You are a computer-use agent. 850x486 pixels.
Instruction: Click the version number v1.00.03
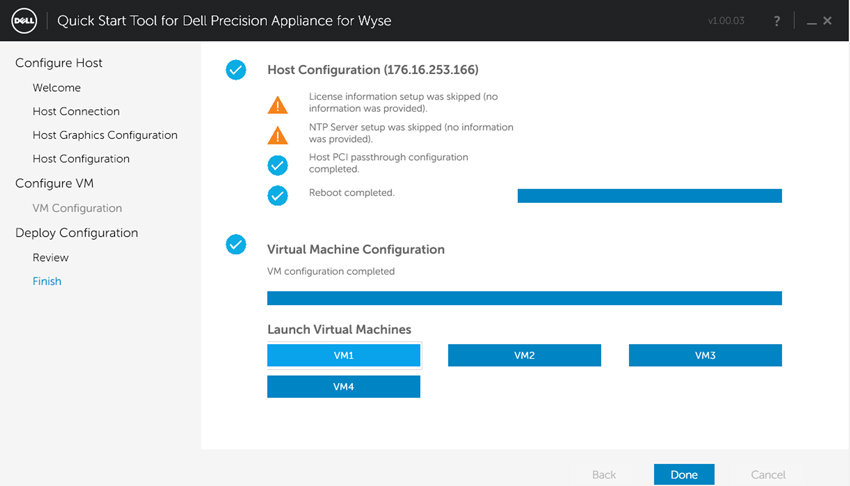click(726, 21)
